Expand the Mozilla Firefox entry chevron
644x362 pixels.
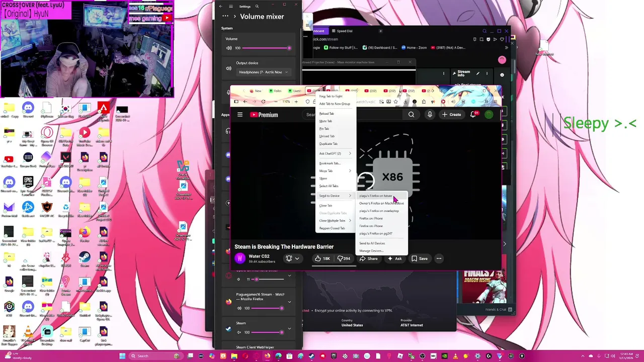289,302
